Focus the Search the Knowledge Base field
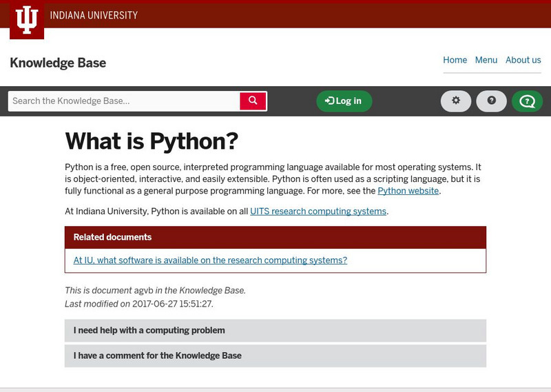551x392 pixels. [124, 101]
